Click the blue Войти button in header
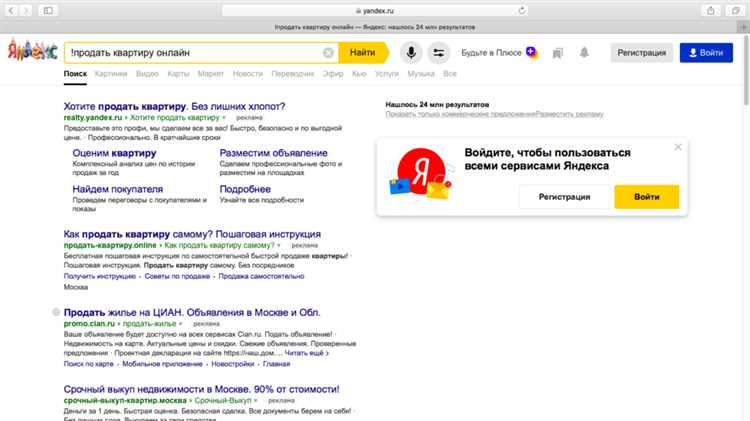 tap(706, 52)
